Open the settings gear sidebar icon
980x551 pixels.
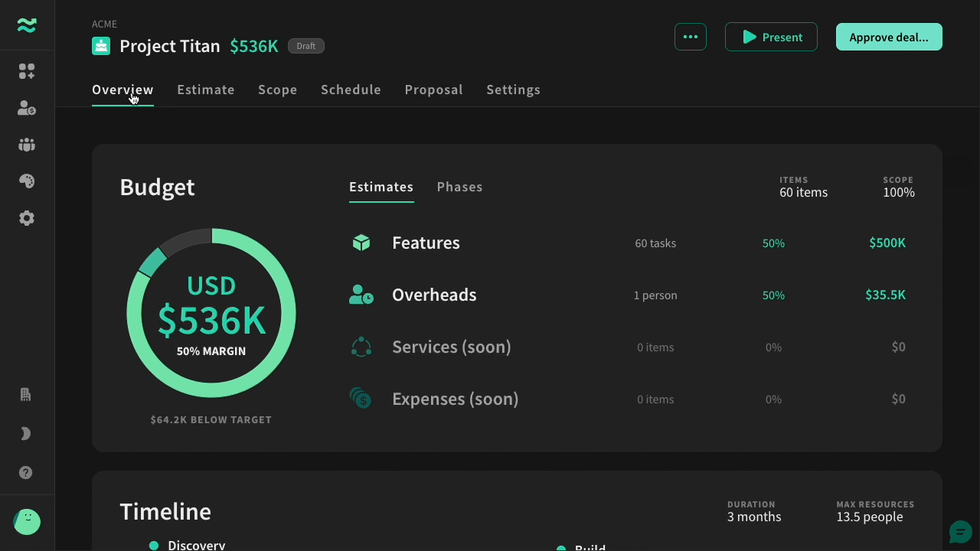pos(27,218)
